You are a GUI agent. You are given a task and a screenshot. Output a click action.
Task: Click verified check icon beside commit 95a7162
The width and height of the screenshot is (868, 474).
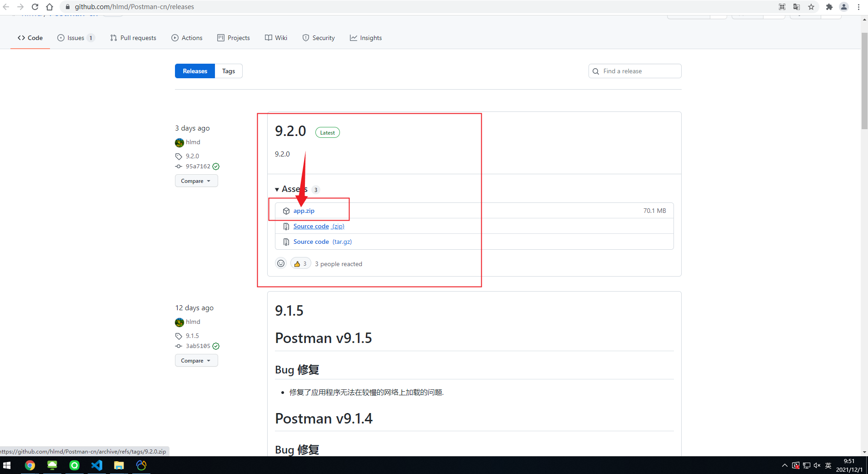point(216,166)
